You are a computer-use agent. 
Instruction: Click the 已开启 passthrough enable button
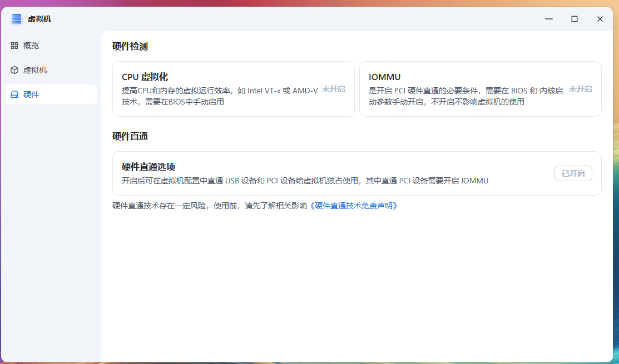pyautogui.click(x=573, y=173)
